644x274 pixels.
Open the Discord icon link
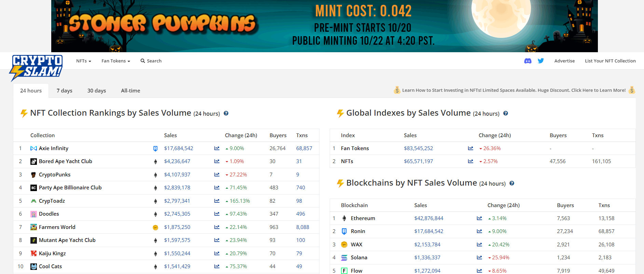tap(527, 61)
